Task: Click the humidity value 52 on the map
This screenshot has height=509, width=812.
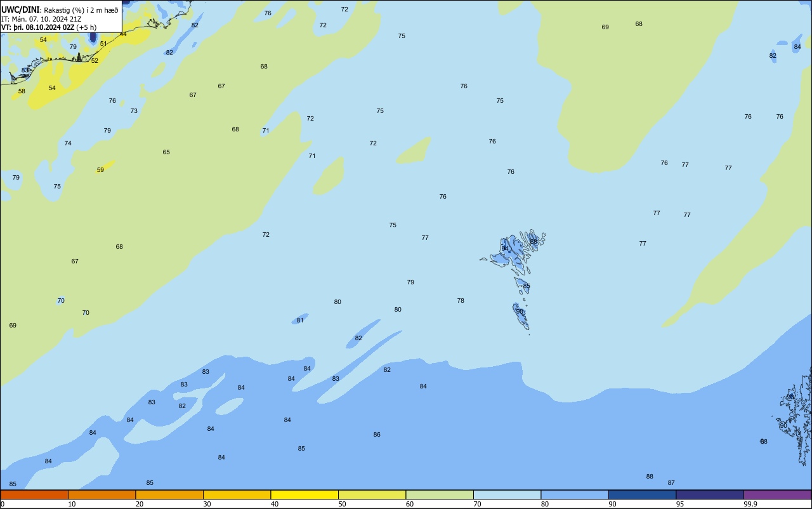Action: pos(95,61)
